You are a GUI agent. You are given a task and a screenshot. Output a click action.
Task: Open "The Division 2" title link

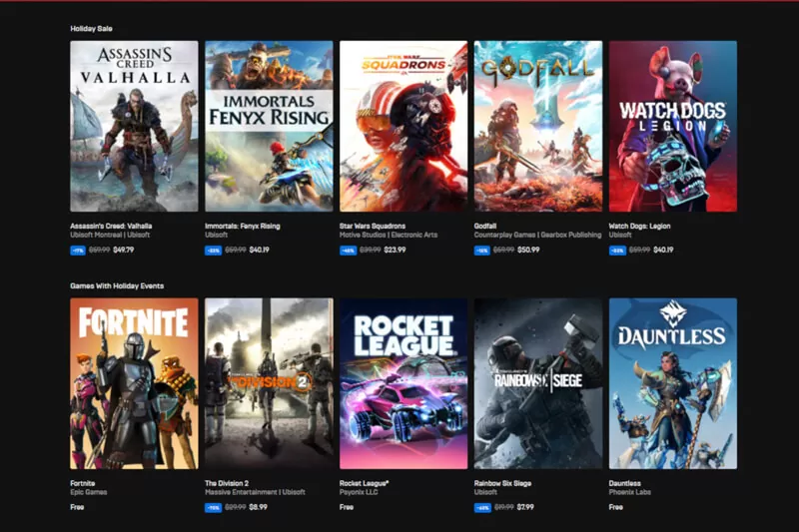227,483
